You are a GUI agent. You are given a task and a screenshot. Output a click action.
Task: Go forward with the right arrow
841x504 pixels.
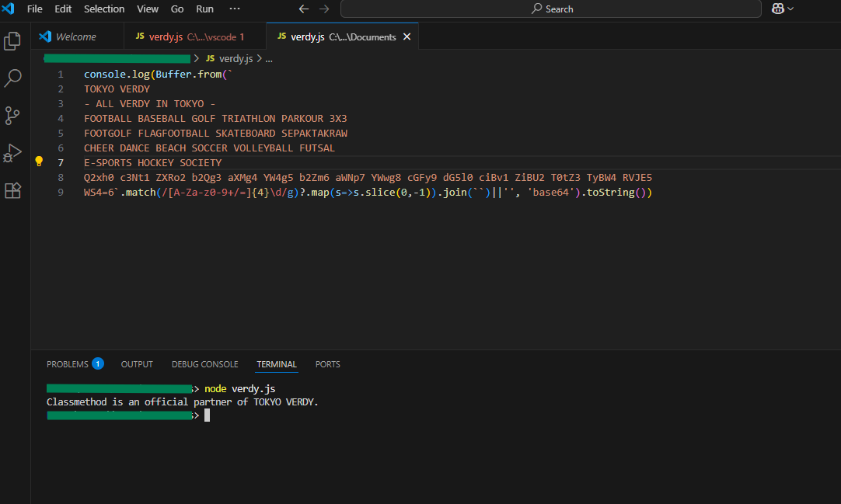tap(324, 9)
